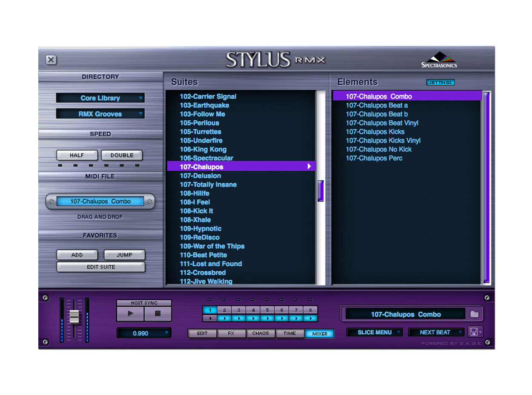Viewport: 532px width, 395px height.
Task: Click the master volume fader handle
Action: click(x=74, y=317)
